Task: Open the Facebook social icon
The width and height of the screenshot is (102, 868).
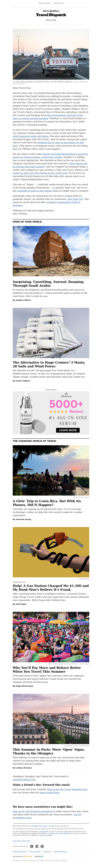Action: click(x=32, y=846)
